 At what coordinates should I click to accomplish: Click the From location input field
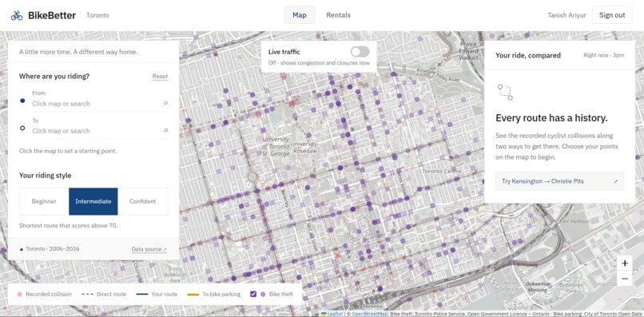click(x=100, y=104)
